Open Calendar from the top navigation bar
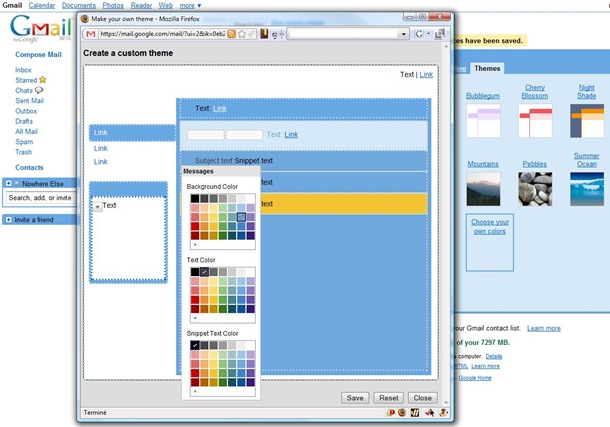The image size is (610, 427). [42, 5]
